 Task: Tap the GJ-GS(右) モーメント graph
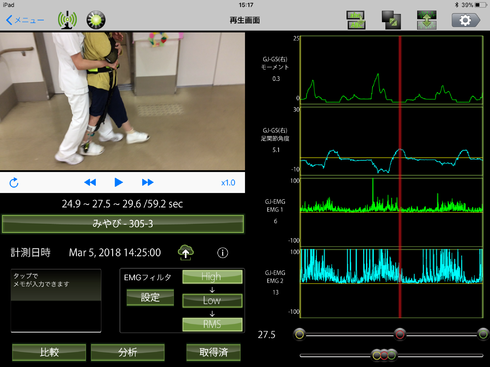pos(392,70)
